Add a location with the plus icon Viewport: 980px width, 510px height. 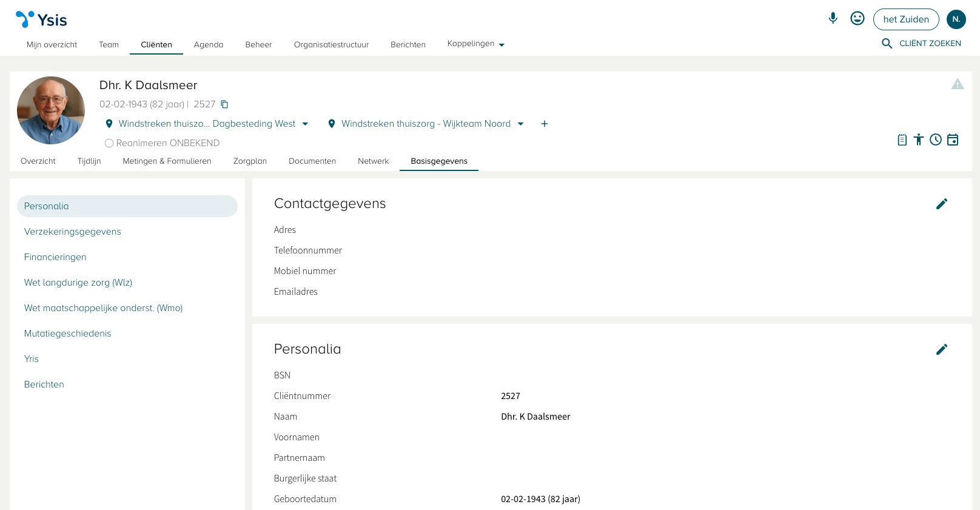[x=545, y=124]
